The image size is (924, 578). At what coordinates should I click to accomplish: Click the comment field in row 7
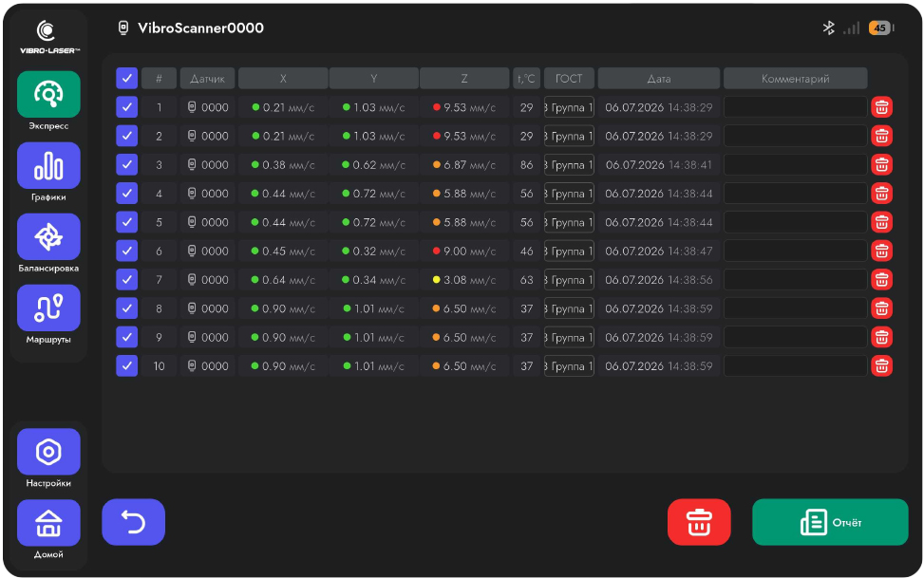[796, 280]
